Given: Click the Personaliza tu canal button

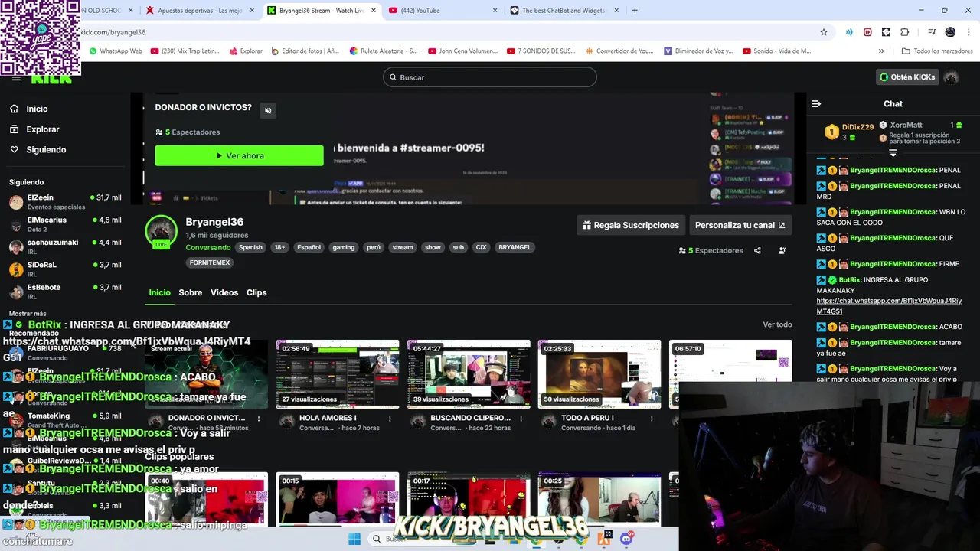Looking at the screenshot, I should tap(740, 225).
